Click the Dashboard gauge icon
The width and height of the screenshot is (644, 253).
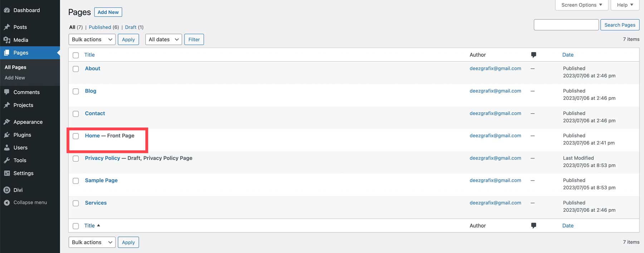(7, 10)
